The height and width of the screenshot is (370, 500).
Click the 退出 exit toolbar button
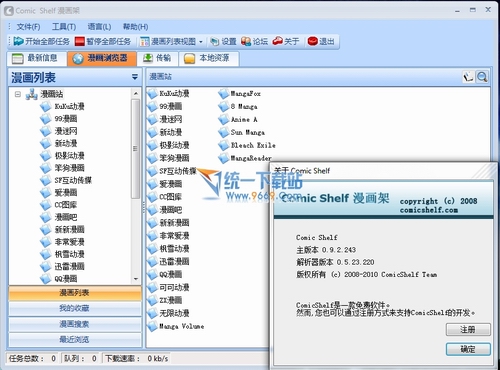tap(321, 41)
